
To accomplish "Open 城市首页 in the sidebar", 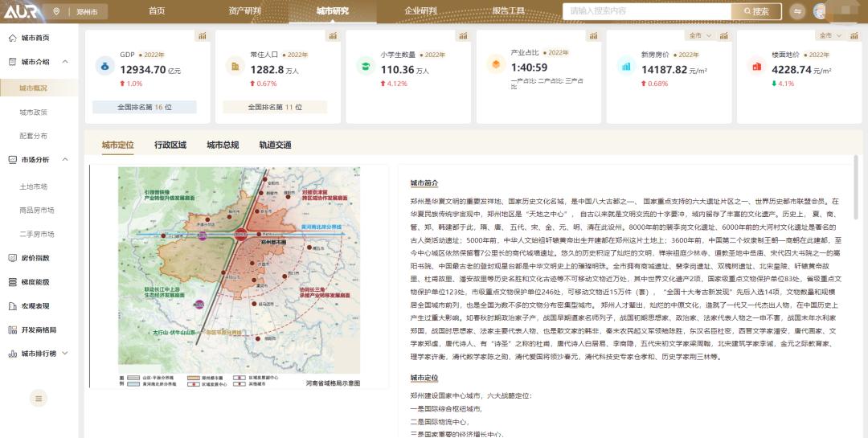I will tap(35, 38).
